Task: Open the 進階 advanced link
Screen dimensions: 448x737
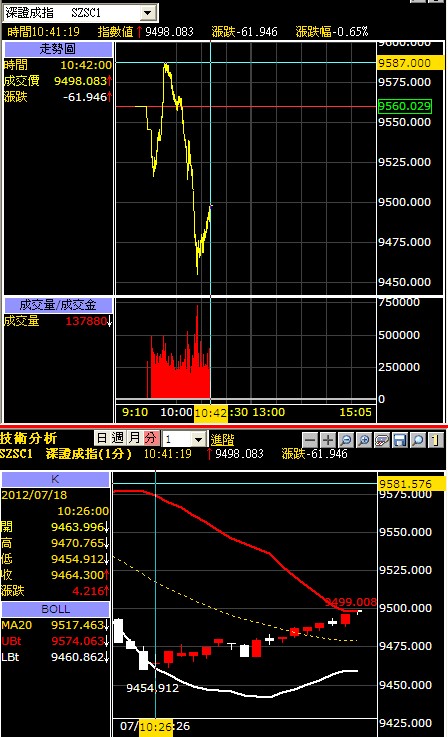Action: 222,440
